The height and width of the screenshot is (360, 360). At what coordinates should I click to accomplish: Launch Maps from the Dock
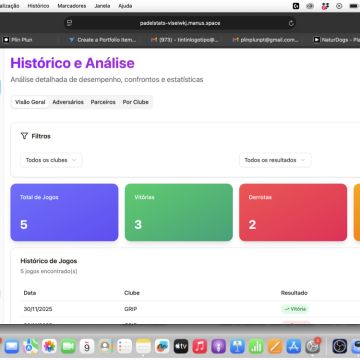pyautogui.click(x=30, y=347)
